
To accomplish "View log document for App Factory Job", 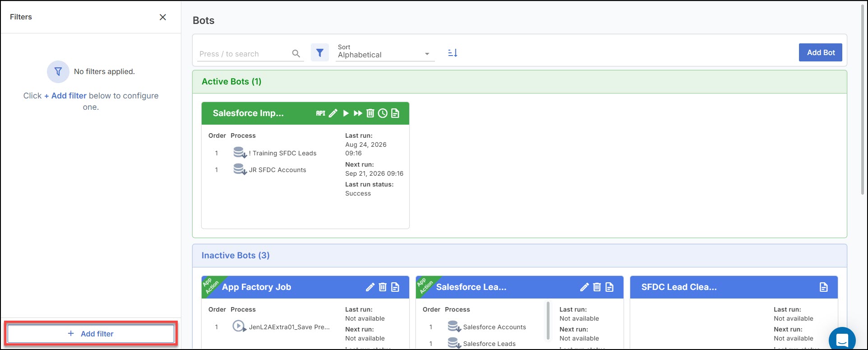I will coord(395,287).
